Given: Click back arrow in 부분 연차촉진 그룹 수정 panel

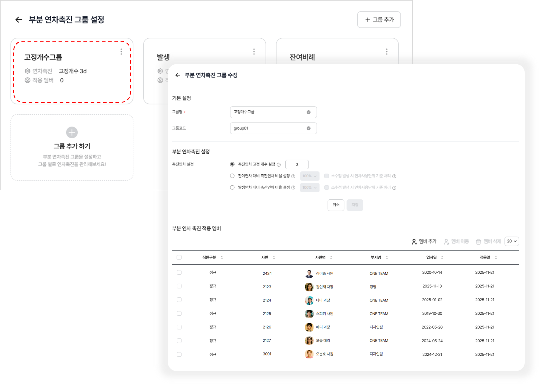Looking at the screenshot, I should 178,75.
